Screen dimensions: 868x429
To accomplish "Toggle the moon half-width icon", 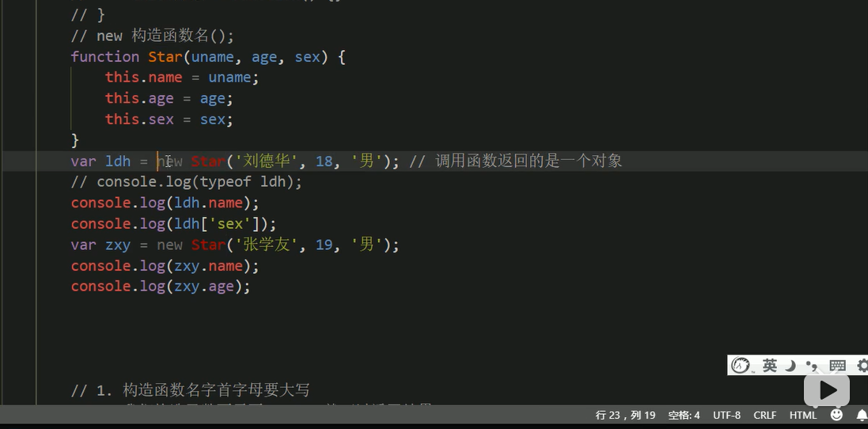I will (x=791, y=366).
